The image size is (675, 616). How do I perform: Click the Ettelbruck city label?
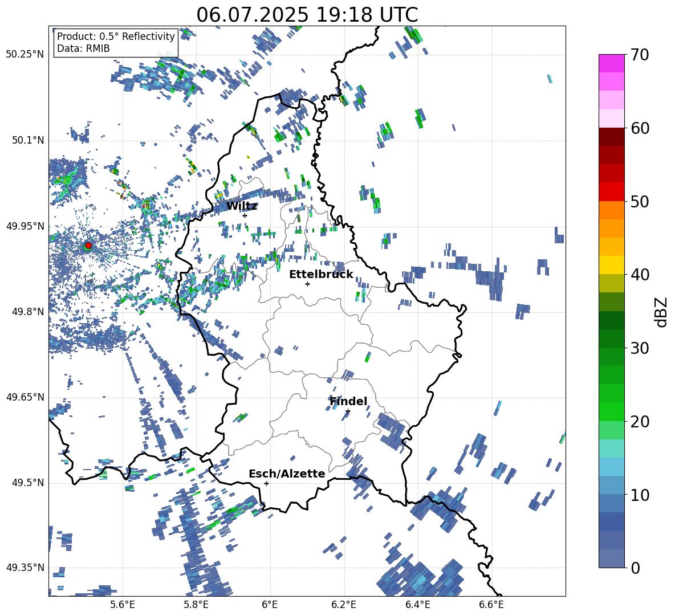(321, 275)
